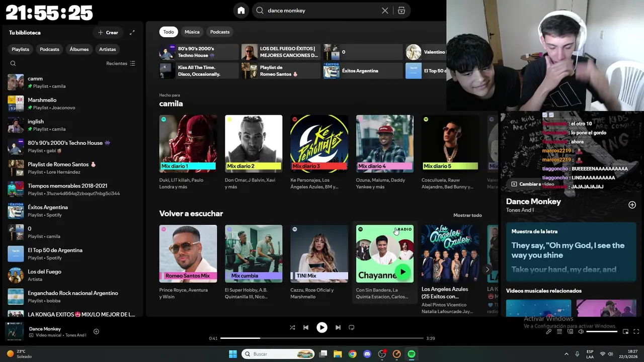Search inside library with magnifier icon

[x=13, y=63]
